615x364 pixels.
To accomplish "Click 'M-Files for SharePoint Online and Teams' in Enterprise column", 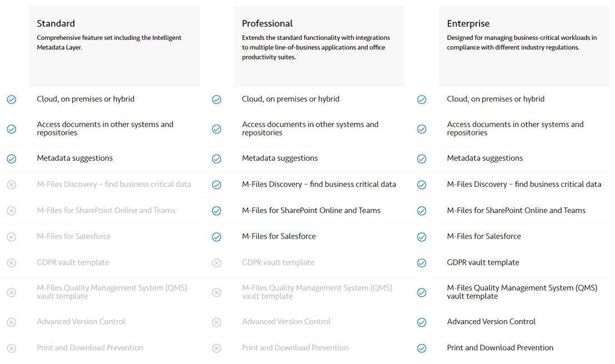I will click(x=516, y=210).
